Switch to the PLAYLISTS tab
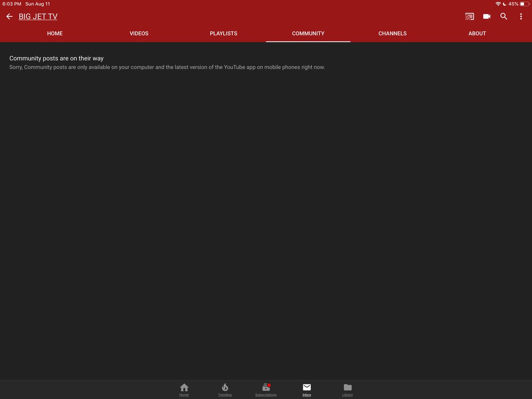The width and height of the screenshot is (532, 399). (x=223, y=33)
